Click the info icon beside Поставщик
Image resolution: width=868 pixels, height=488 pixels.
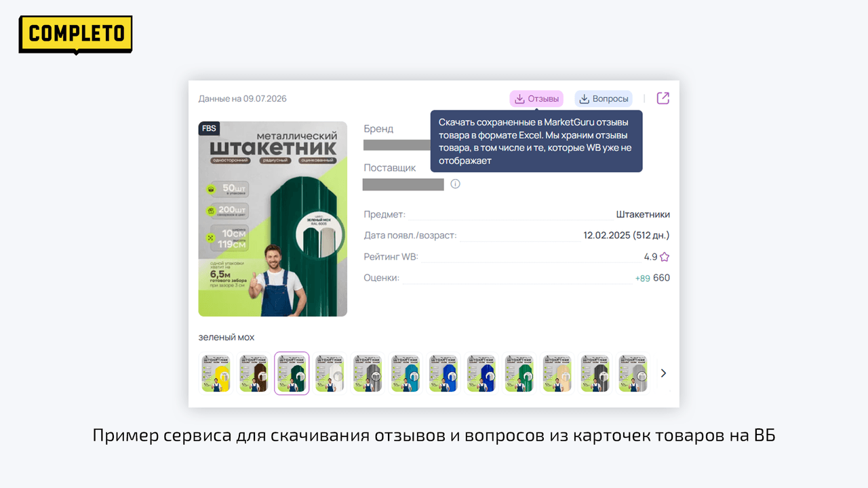tap(456, 184)
